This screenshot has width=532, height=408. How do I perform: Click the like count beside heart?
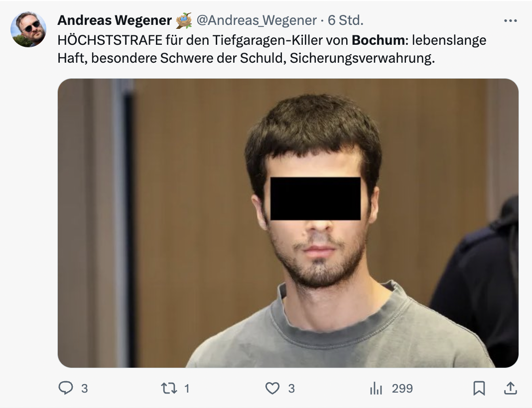point(291,388)
